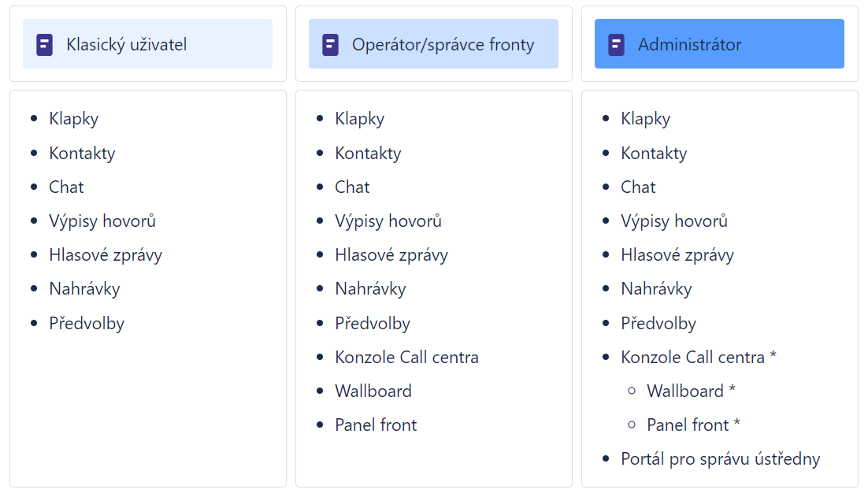The width and height of the screenshot is (868, 497).
Task: Click the page icon beside Operátor/správce fronty
Action: tap(331, 44)
